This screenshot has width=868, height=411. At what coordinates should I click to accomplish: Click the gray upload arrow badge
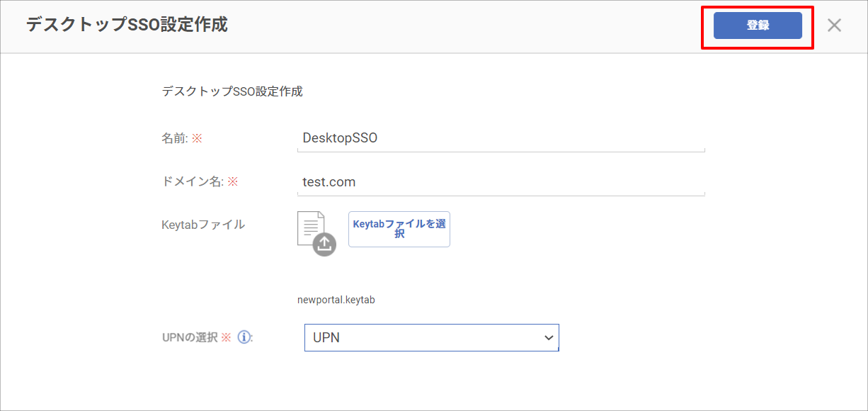tap(324, 244)
